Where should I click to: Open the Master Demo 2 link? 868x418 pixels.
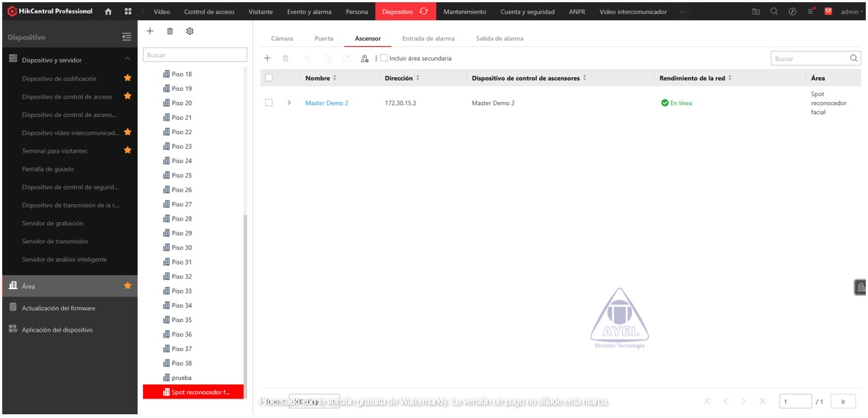click(326, 103)
